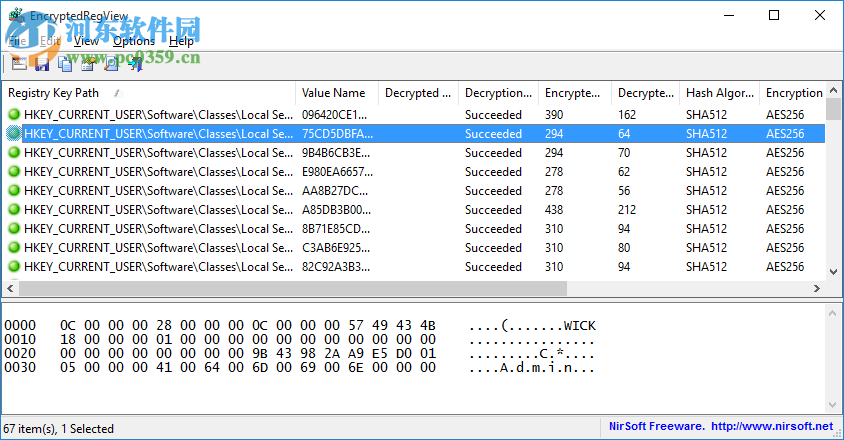Click the sort arrow on Registry Key Path
The height and width of the screenshot is (440, 844).
tap(118, 93)
